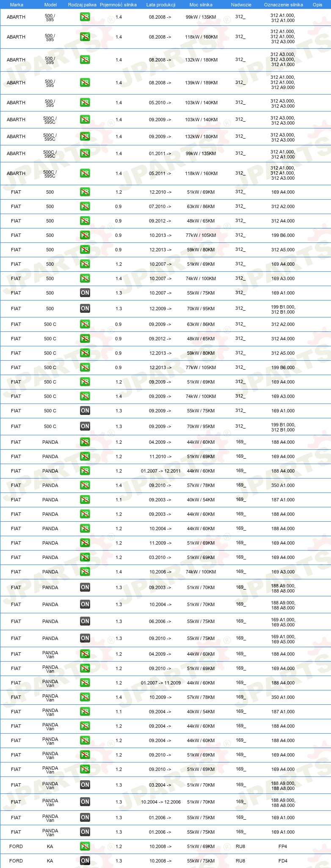
Task: Click the Marka column header
Action: [17, 5]
